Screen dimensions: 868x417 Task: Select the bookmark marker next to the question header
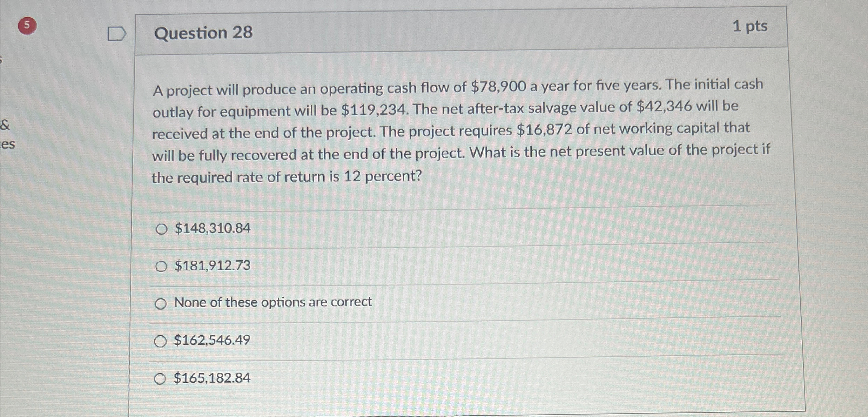coord(117,33)
